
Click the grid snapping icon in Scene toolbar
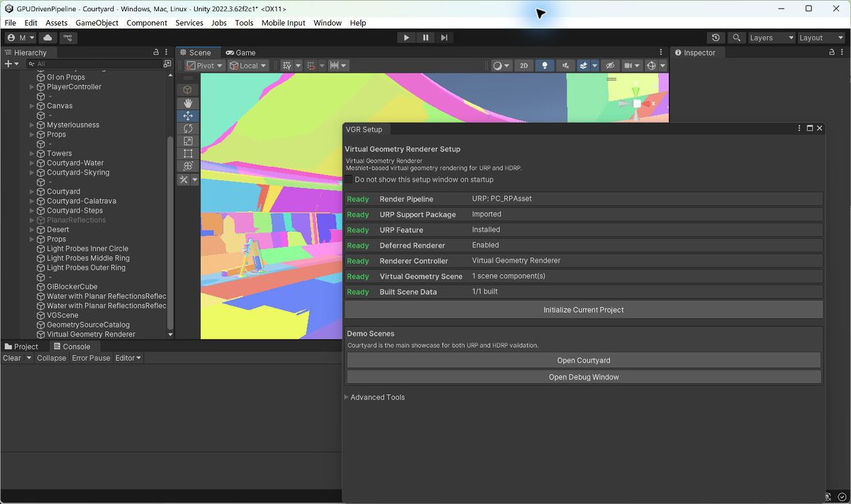click(x=311, y=65)
